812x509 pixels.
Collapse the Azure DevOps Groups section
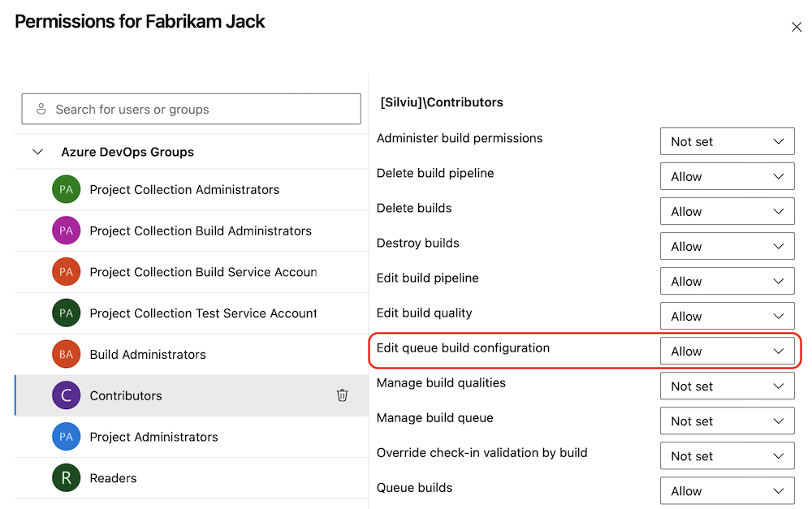click(37, 152)
